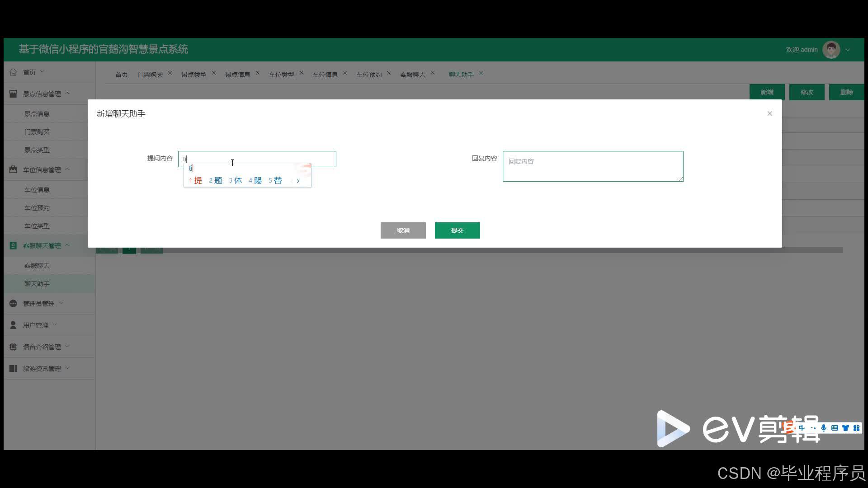
Task: Click the IME microphone voice input icon
Action: [x=824, y=428]
